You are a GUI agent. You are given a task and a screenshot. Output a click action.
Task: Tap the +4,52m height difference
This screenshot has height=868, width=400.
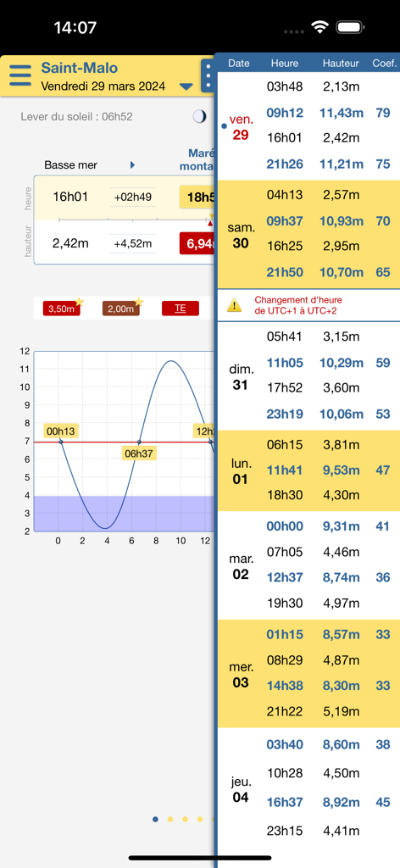tap(133, 243)
